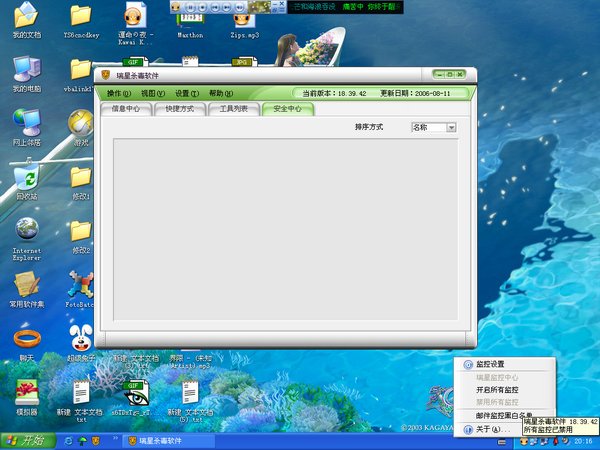Expand the quick launch overflow chevron

pos(115,437)
